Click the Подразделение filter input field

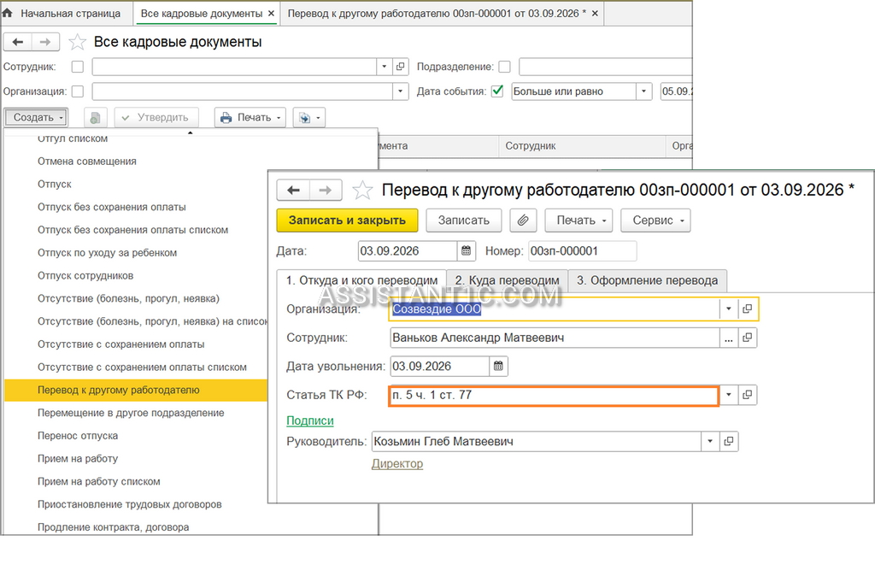(x=606, y=67)
